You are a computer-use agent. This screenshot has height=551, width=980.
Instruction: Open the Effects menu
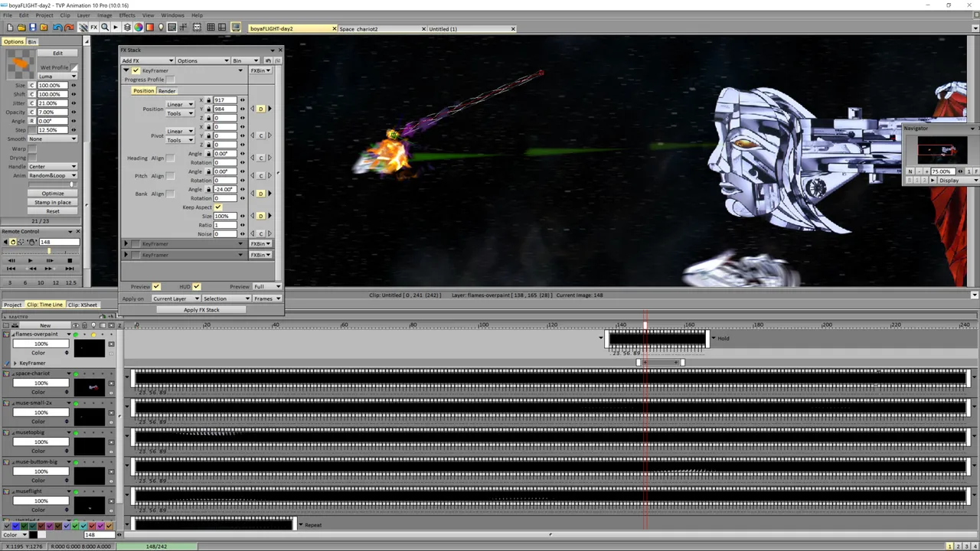tap(127, 15)
